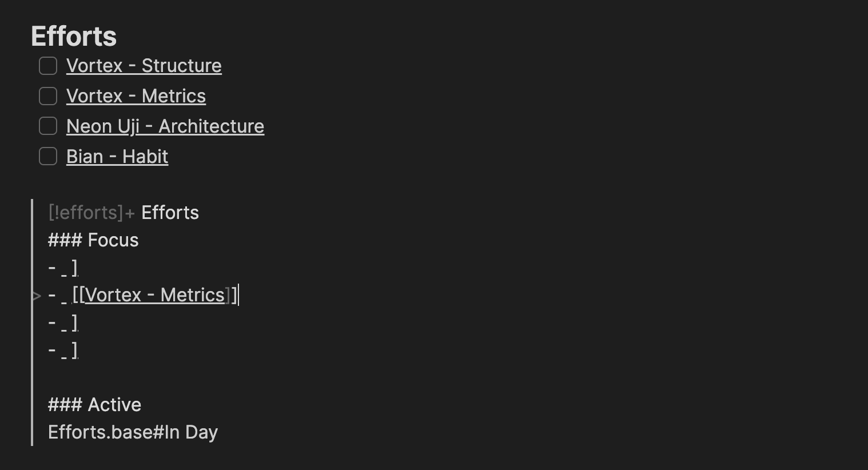Click the [[Vortex - Metrics]] wikilink under Focus
The width and height of the screenshot is (868, 470).
tap(154, 295)
